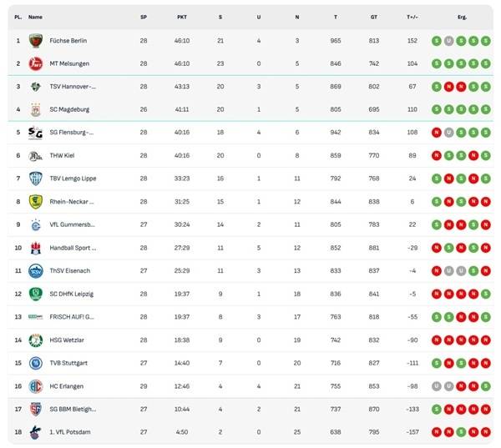Viewport: 501px width, 448px height.
Task: Click the MT Melsungen red logo
Action: (x=35, y=63)
